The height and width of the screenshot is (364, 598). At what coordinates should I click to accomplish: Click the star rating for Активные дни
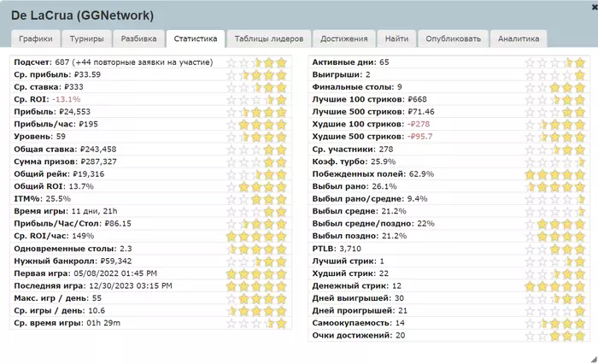(555, 62)
